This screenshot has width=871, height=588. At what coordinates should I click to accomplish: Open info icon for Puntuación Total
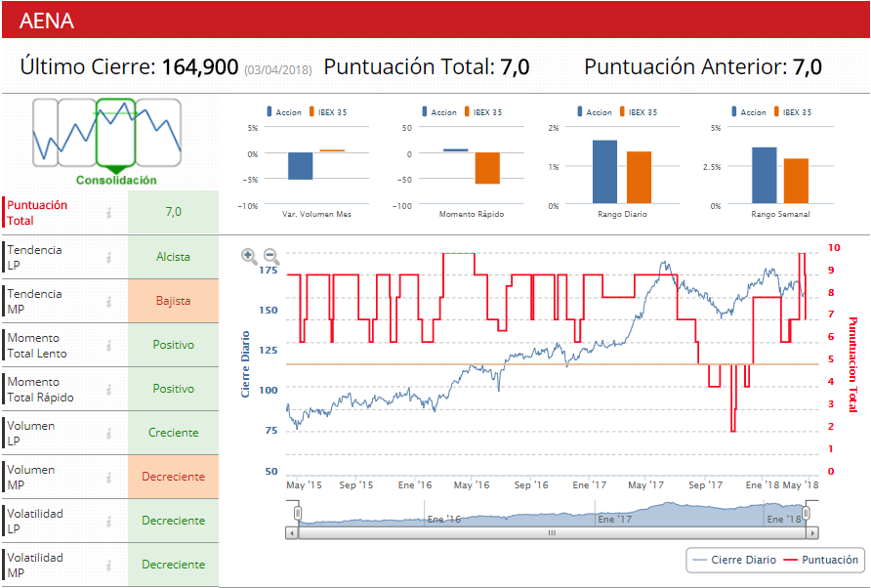(x=109, y=212)
